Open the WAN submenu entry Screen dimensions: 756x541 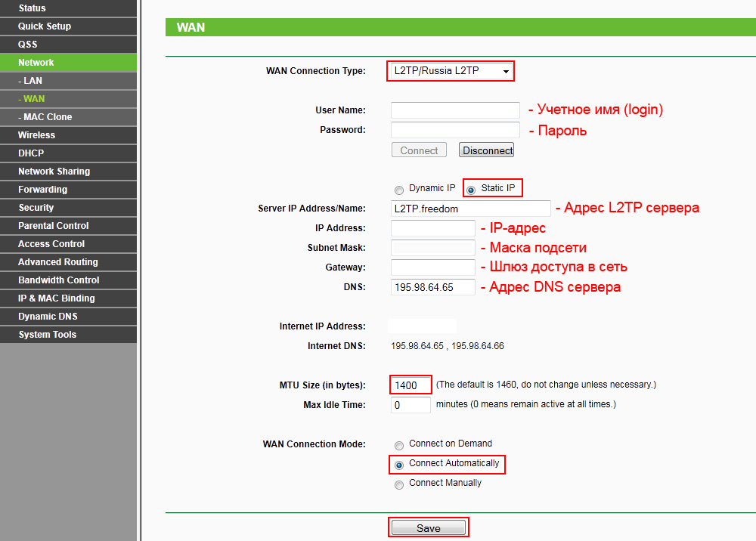tap(69, 99)
